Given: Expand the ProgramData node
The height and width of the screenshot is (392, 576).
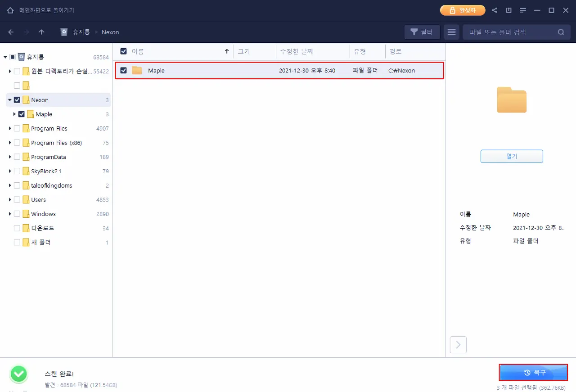Looking at the screenshot, I should coord(10,157).
